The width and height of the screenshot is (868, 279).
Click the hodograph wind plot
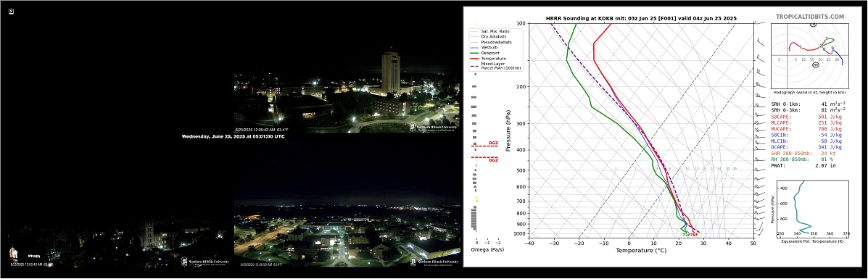[809, 57]
